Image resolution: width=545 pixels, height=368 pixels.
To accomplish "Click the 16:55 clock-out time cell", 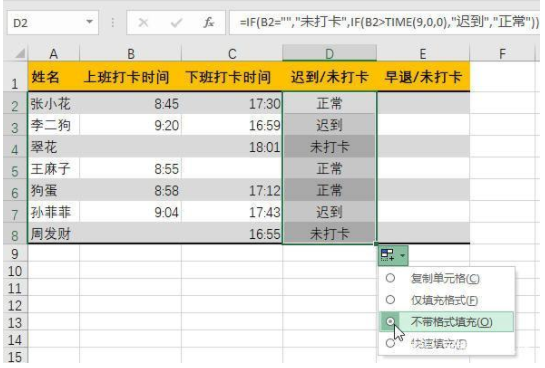I will [x=232, y=233].
